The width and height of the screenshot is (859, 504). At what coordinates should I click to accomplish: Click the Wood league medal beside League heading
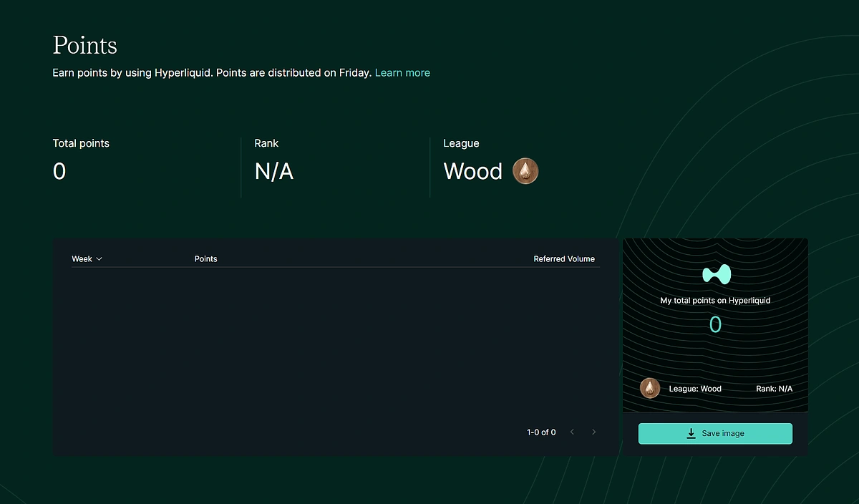pyautogui.click(x=525, y=171)
